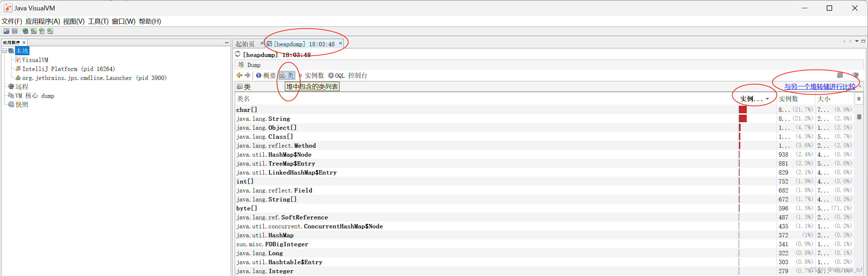Viewport: 868px width, 276px height.
Task: Dismiss the compare link with small x
Action: [x=860, y=86]
